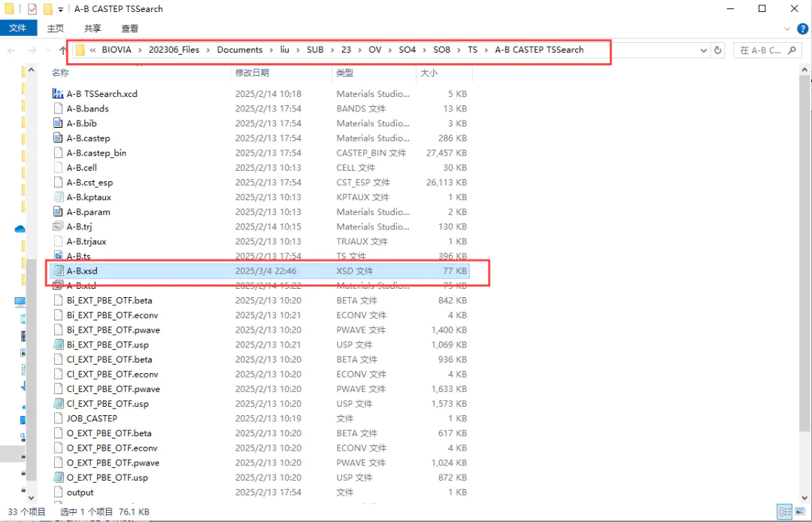Click Documents in the address path
Screen dimensions: 812x522
240,50
